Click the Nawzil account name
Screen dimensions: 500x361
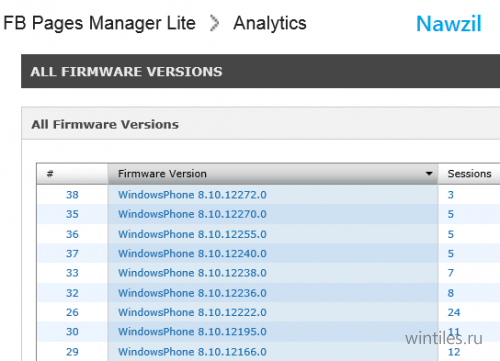[x=449, y=24]
